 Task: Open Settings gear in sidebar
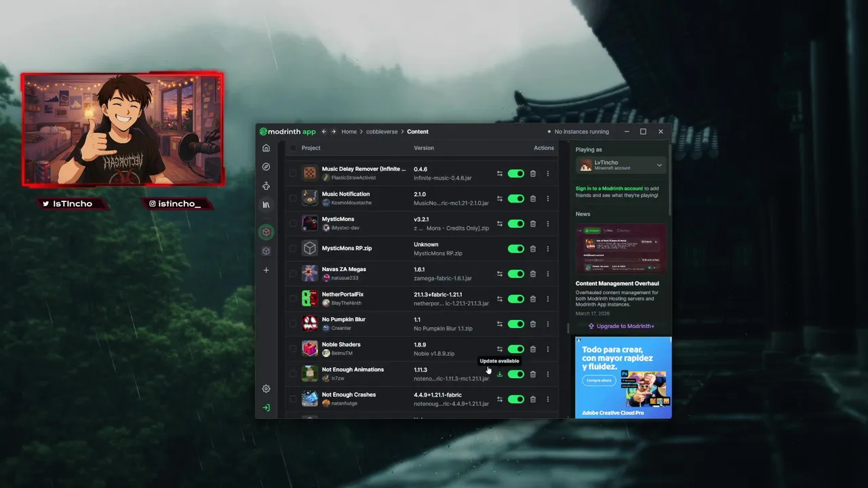click(266, 389)
